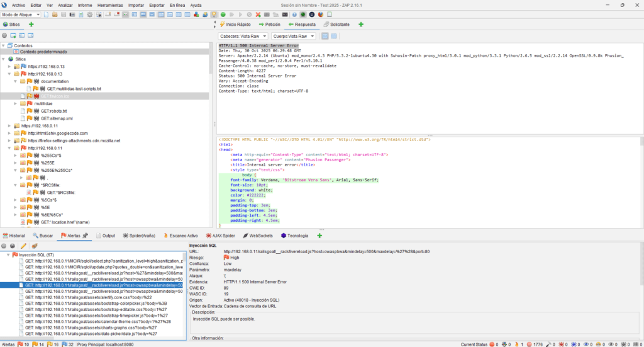Select the Contexto predeterminado tree item
The width and height of the screenshot is (644, 347).
point(44,52)
